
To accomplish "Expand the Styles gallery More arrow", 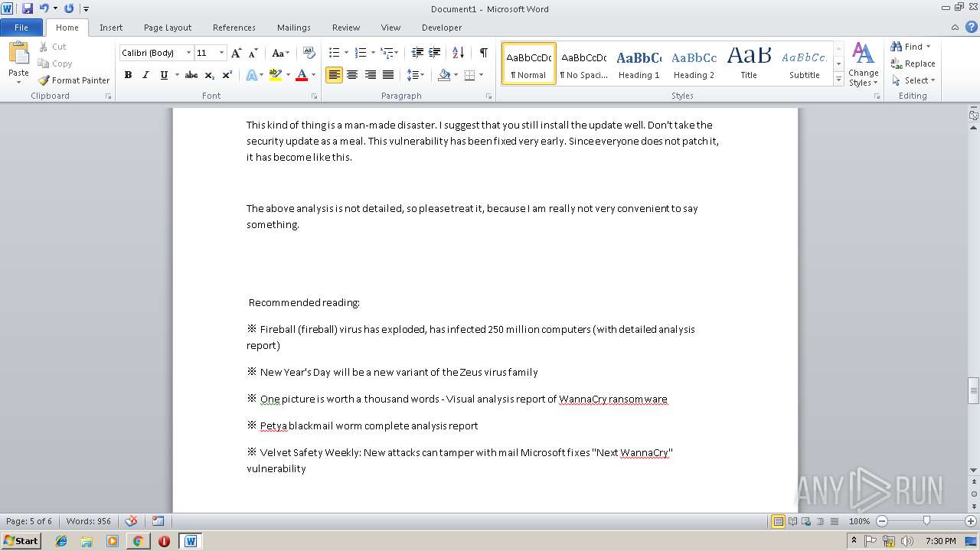I will [x=839, y=80].
